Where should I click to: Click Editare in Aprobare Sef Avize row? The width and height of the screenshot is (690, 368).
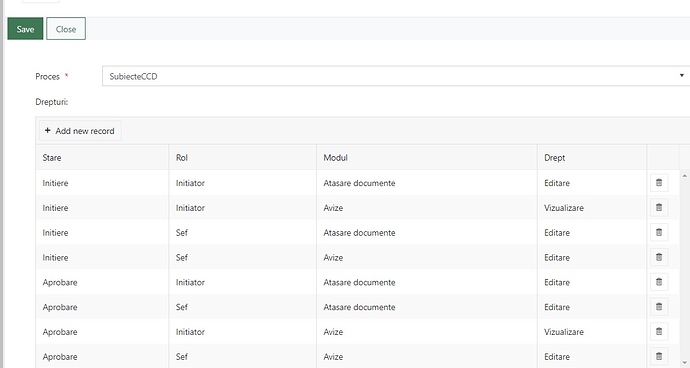click(557, 357)
